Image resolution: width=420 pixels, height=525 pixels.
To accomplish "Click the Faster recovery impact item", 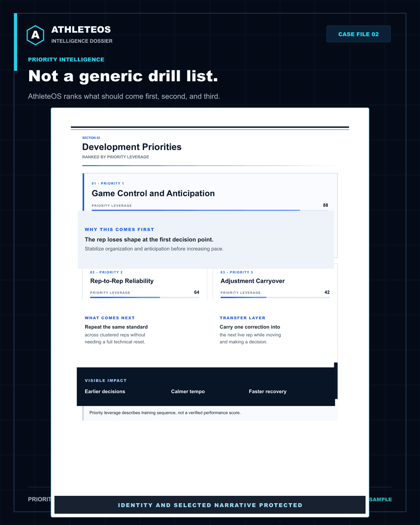I will [268, 392].
